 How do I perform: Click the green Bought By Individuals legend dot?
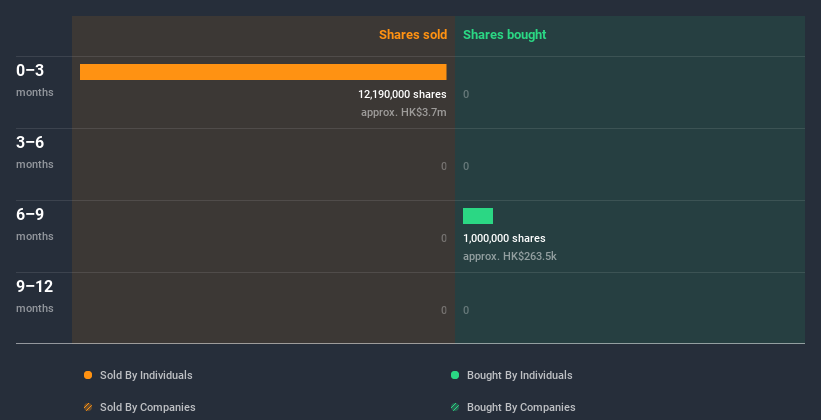click(x=455, y=375)
